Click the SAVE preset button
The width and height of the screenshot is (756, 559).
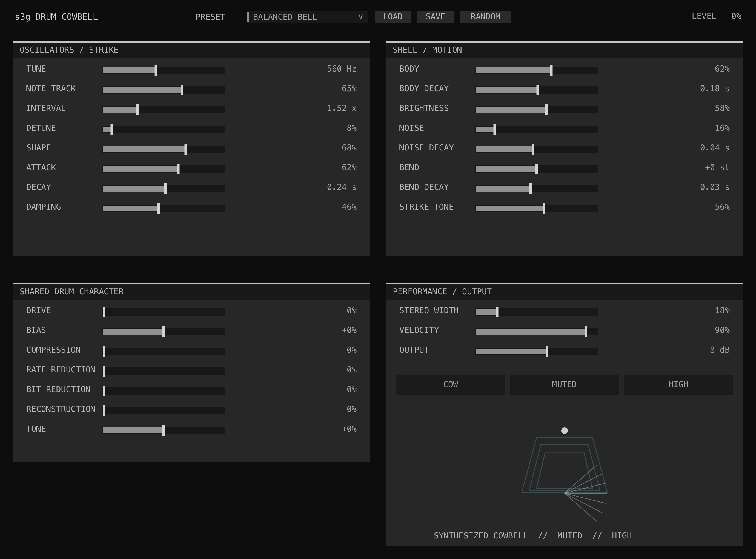pyautogui.click(x=435, y=17)
